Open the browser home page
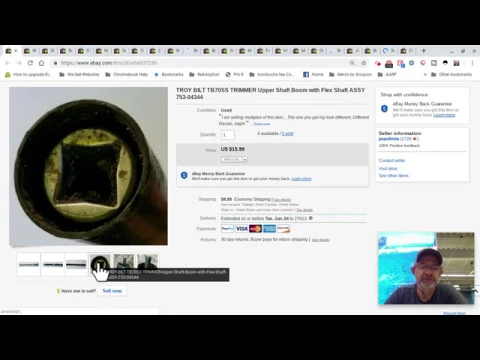480x360 pixels. [x=41, y=63]
